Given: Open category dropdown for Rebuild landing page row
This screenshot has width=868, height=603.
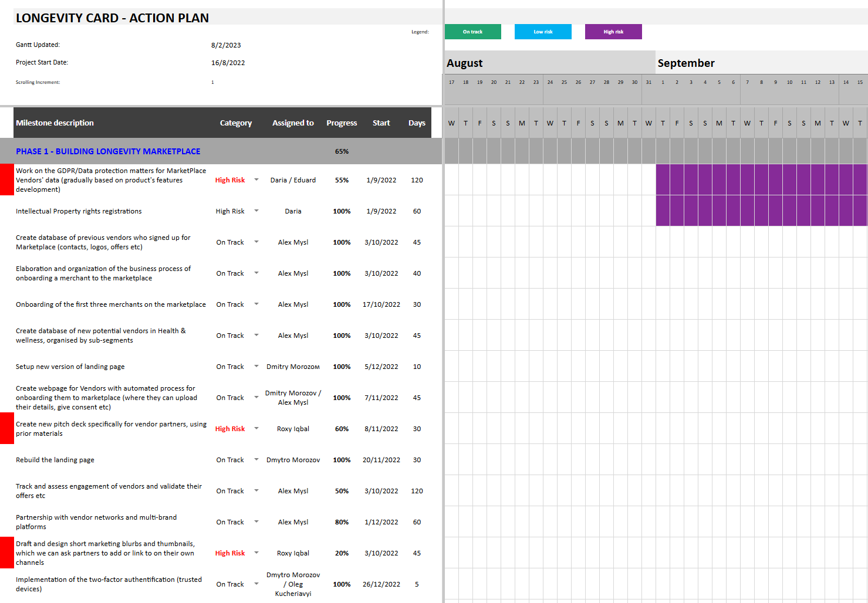Looking at the screenshot, I should click(256, 459).
